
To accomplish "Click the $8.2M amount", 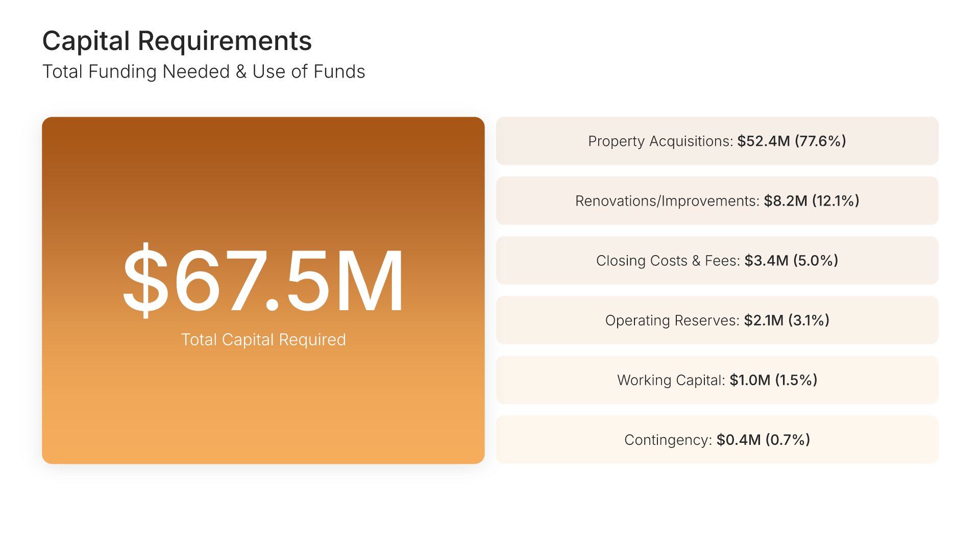I will (x=785, y=201).
